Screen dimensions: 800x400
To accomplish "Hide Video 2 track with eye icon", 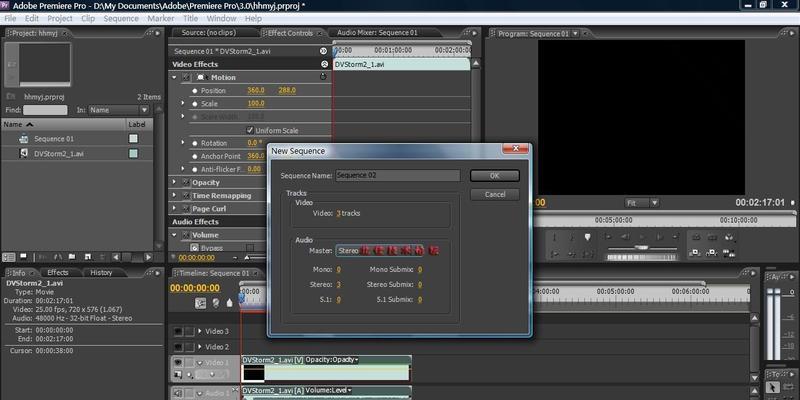I will pos(179,347).
